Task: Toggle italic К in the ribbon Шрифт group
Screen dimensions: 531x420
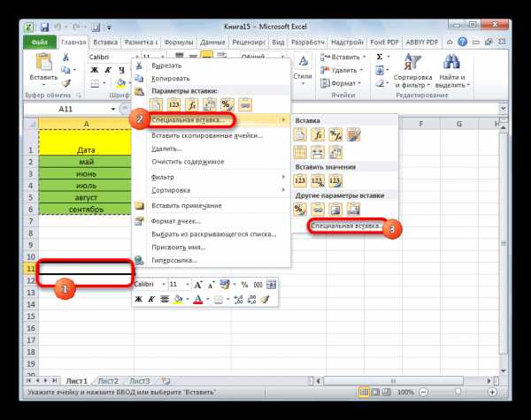Action: [108, 70]
